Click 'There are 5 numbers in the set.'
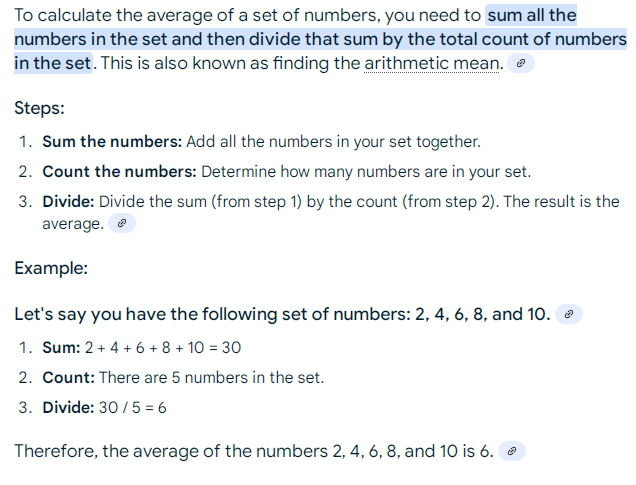The height and width of the screenshot is (485, 636). 212,378
